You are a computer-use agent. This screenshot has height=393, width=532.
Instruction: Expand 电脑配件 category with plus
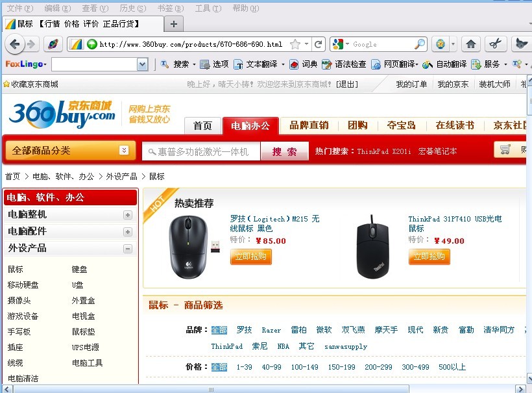tap(128, 232)
